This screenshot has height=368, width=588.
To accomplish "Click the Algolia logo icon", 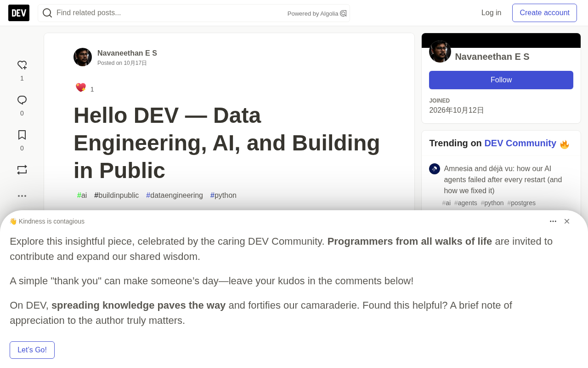I will (343, 13).
